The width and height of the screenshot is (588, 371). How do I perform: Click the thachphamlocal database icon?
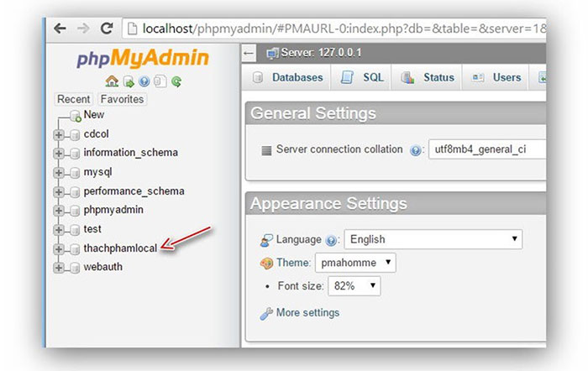[75, 248]
